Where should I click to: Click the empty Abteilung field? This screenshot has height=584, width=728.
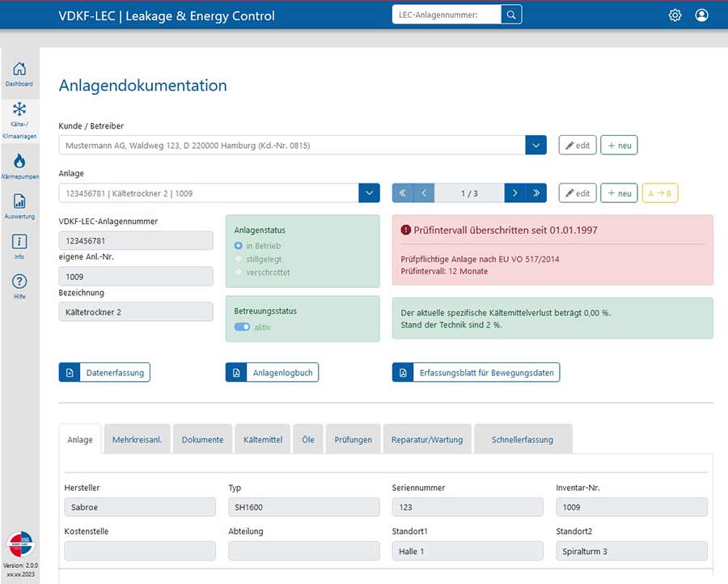(x=304, y=551)
